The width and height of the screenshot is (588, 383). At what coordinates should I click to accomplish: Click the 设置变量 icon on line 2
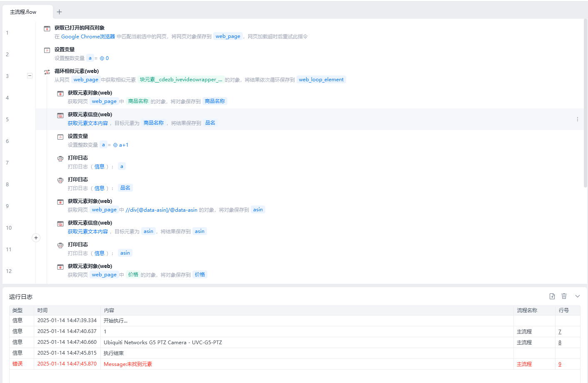pos(47,50)
